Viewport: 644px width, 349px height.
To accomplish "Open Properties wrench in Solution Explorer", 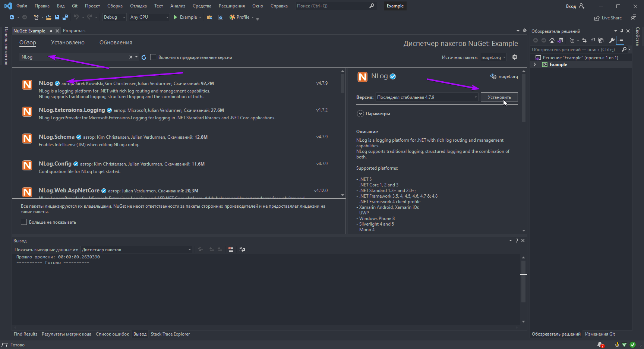I will 612,40.
